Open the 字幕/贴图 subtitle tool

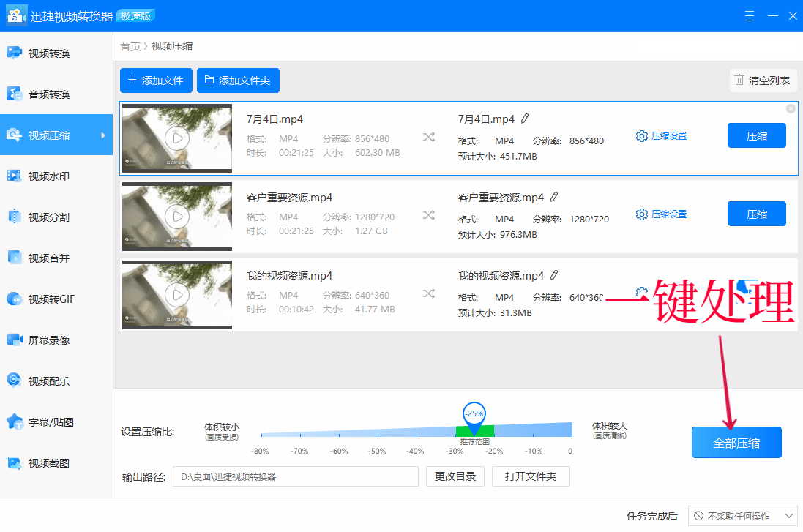(x=44, y=422)
